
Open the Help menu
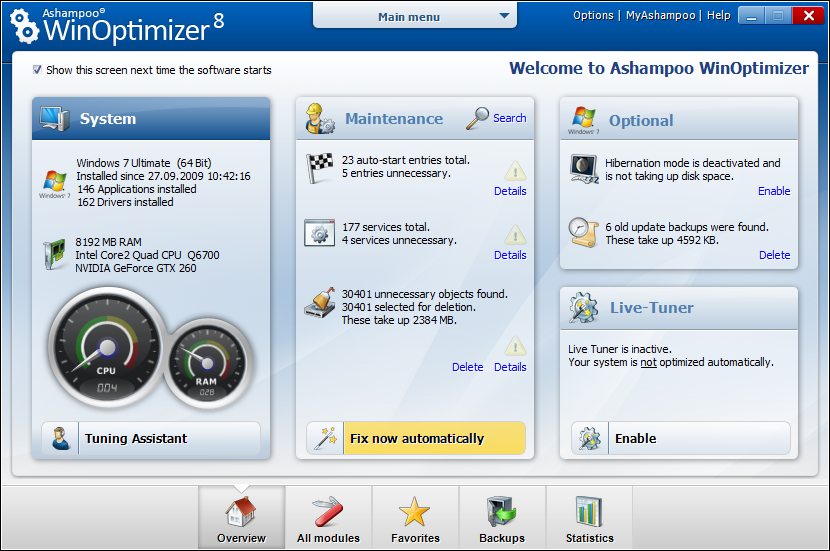(x=718, y=15)
